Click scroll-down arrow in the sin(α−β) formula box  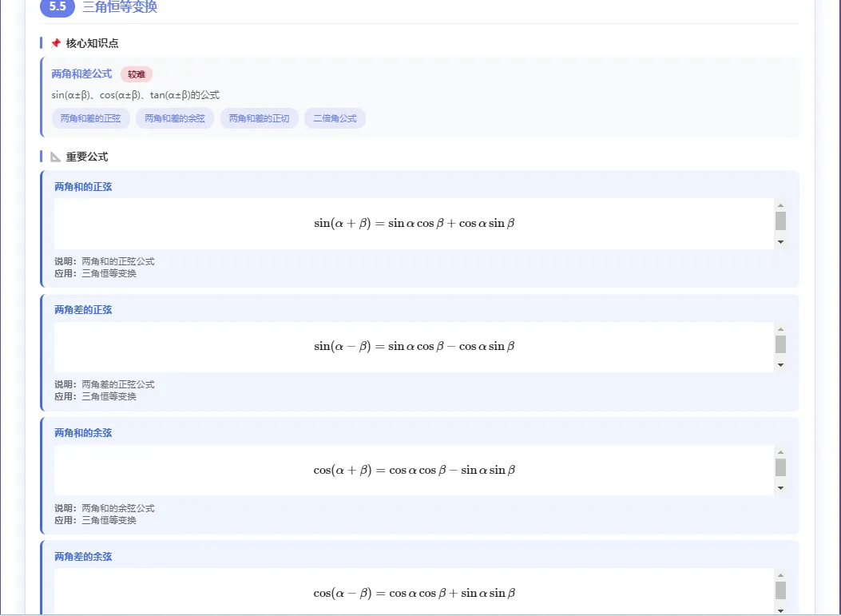780,365
